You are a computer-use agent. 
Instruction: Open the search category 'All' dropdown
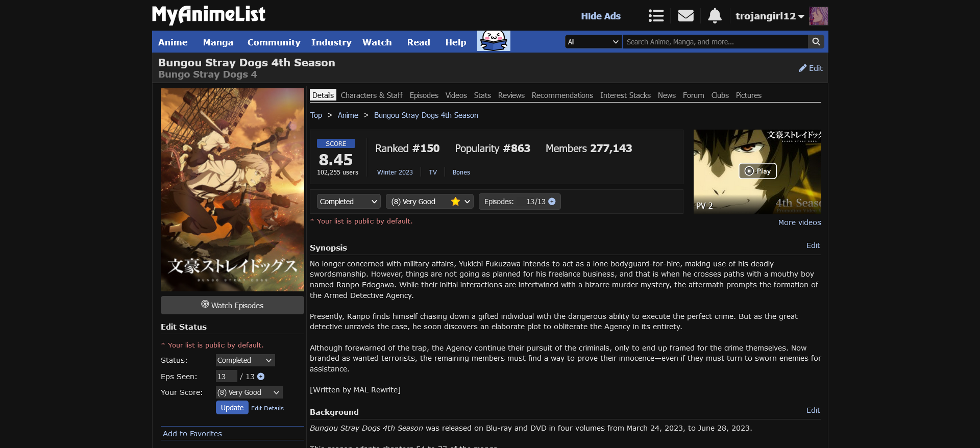coord(593,42)
